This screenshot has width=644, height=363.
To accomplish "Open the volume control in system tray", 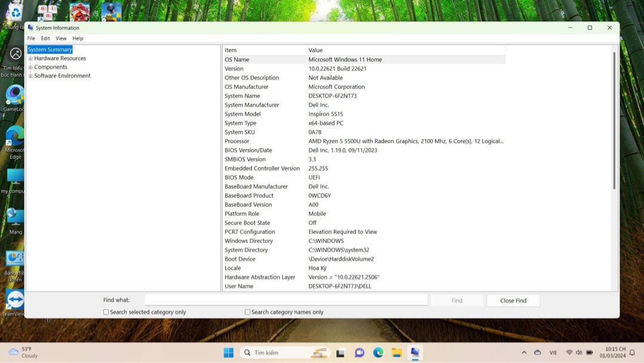I will point(578,352).
